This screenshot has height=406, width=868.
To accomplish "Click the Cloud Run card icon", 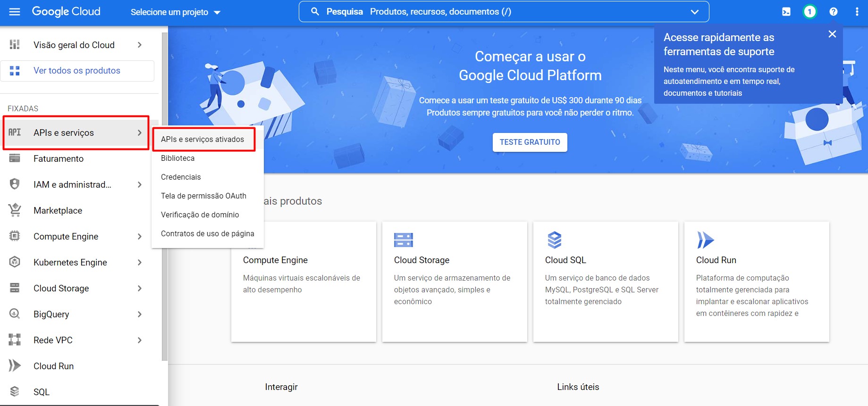I will point(706,240).
